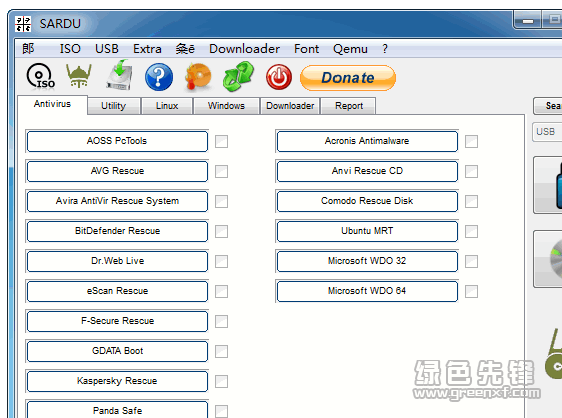Open the USB menu
Image resolution: width=562 pixels, height=418 pixels.
tap(106, 49)
